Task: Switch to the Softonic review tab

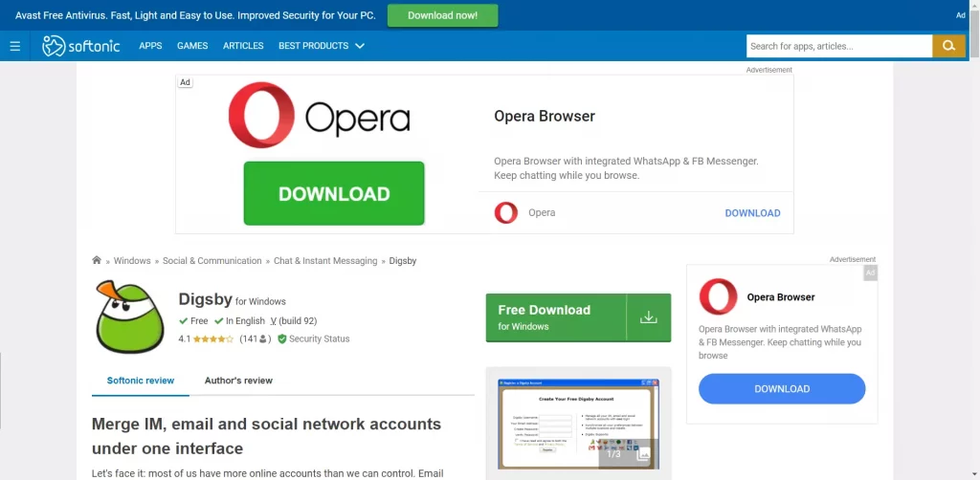Action: [141, 381]
